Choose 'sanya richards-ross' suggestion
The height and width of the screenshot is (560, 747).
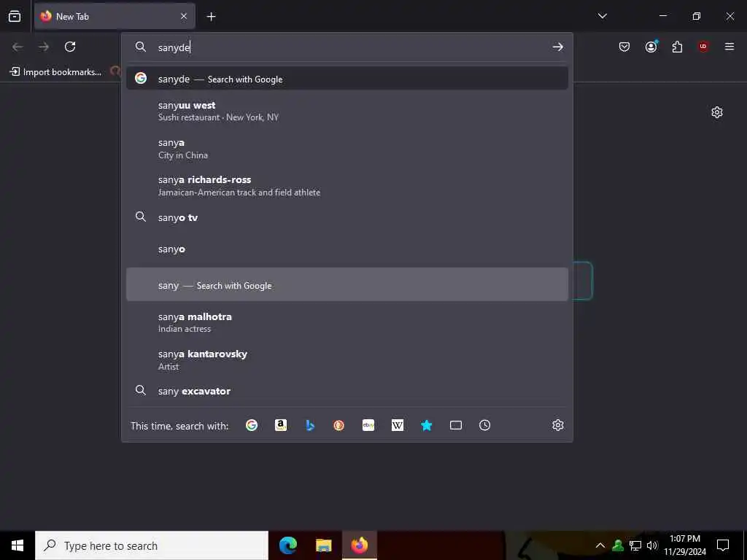point(347,186)
